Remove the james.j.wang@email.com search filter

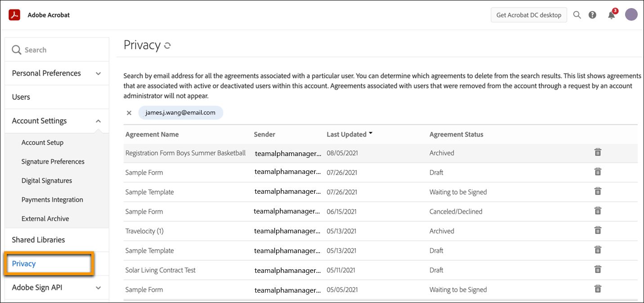(x=129, y=113)
